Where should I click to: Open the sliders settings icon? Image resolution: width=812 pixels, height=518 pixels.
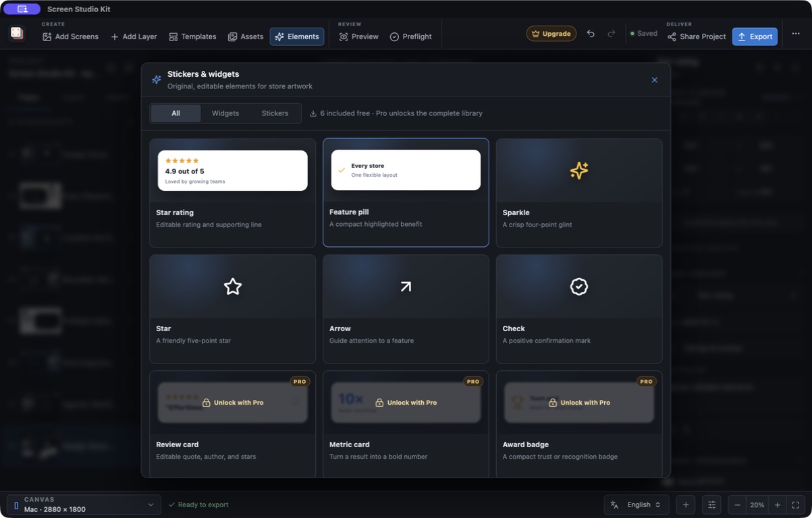(711, 505)
